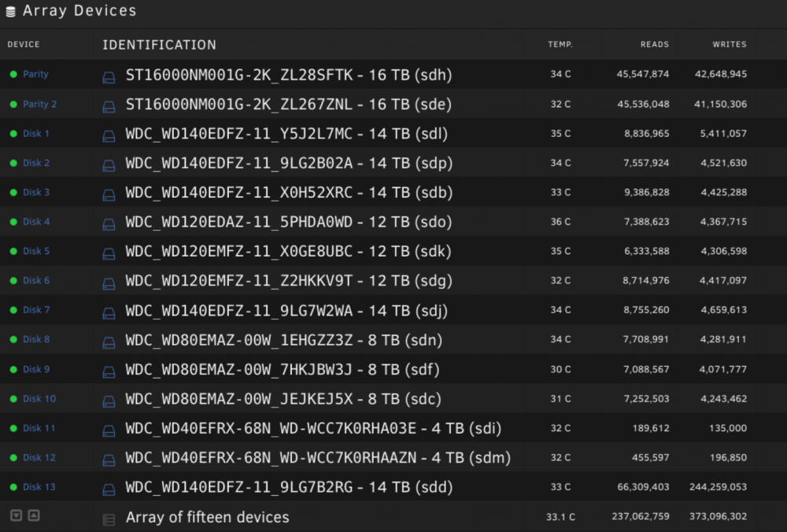Image resolution: width=787 pixels, height=532 pixels.
Task: Click the DEVICE column header
Action: coord(24,45)
